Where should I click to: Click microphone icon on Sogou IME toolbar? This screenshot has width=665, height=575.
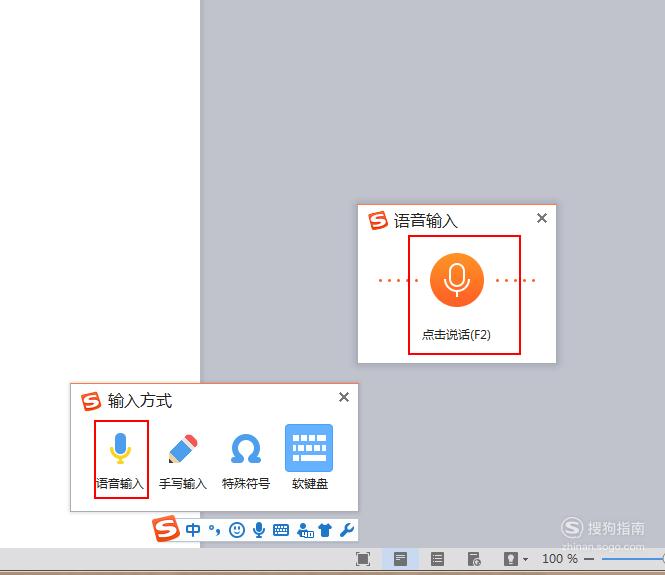coord(259,530)
